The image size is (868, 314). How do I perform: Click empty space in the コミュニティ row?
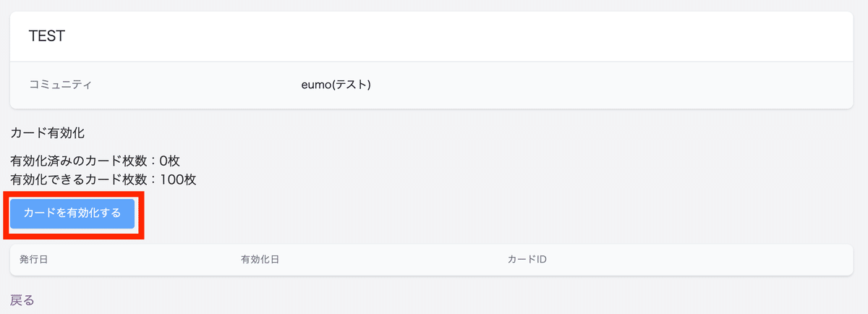pos(615,85)
